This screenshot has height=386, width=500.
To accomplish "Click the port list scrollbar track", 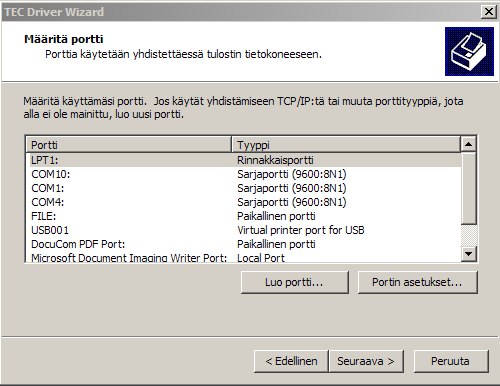I will click(469, 235).
